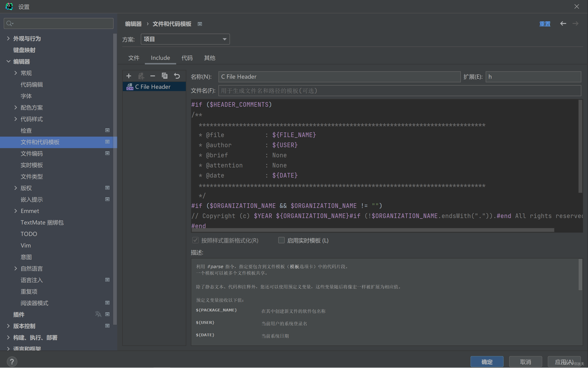This screenshot has height=368, width=588.
Task: Click the project-level icon beside breadcrumb title
Action: pos(200,24)
